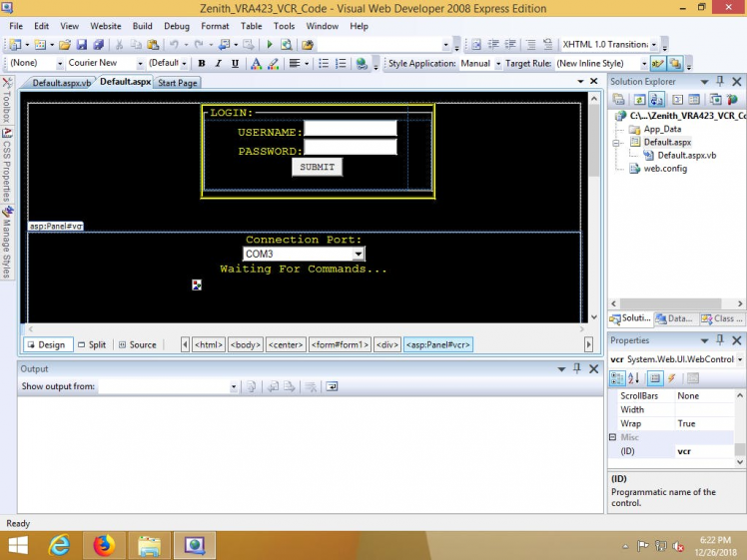Open Firefox from the Windows taskbar

pos(104,545)
